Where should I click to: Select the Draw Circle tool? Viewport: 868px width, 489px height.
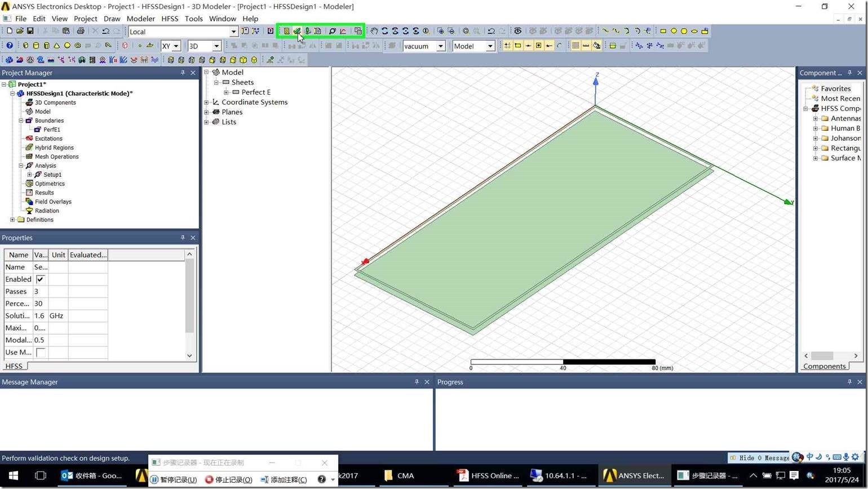pos(674,31)
